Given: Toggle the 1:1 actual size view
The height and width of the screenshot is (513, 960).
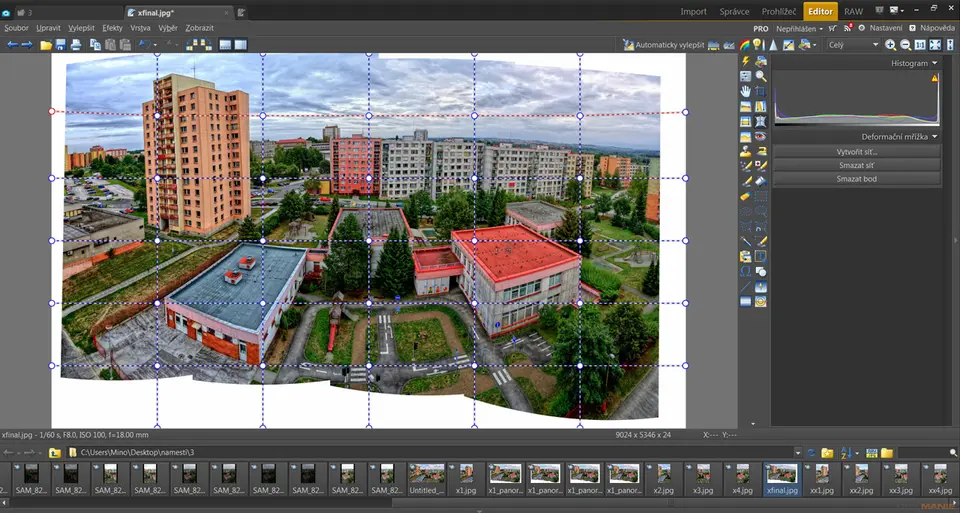Looking at the screenshot, I should (x=920, y=45).
